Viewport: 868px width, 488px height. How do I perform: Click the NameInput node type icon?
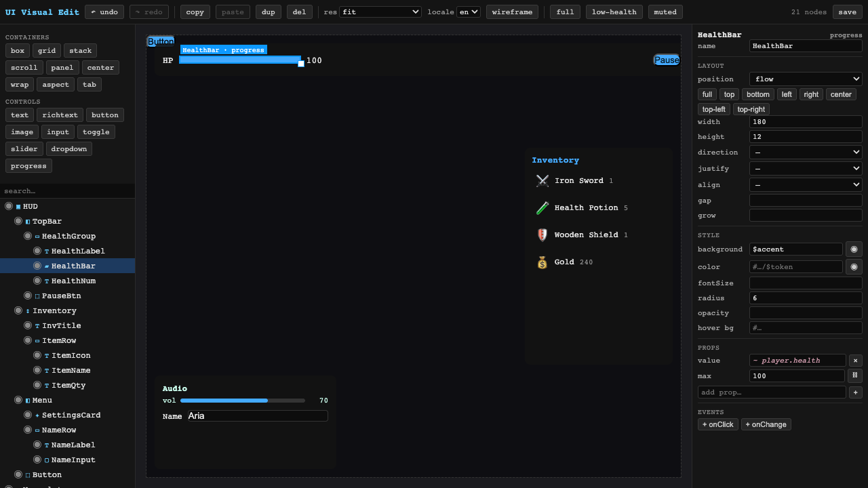(47, 460)
